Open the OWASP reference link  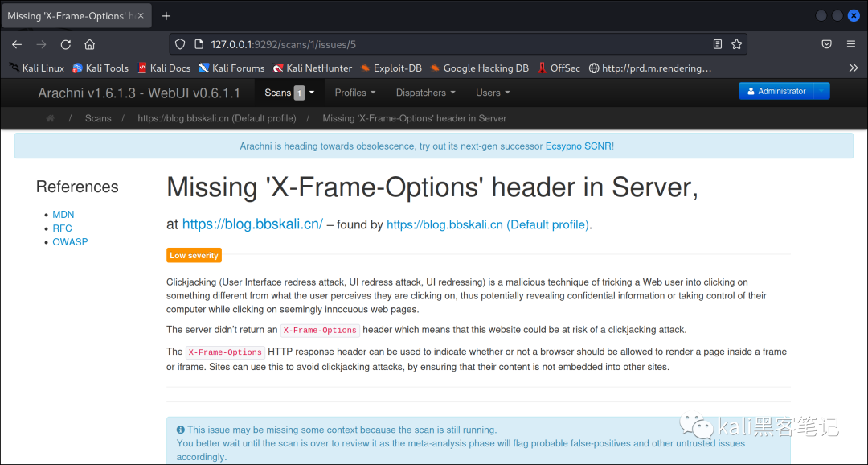coord(70,242)
